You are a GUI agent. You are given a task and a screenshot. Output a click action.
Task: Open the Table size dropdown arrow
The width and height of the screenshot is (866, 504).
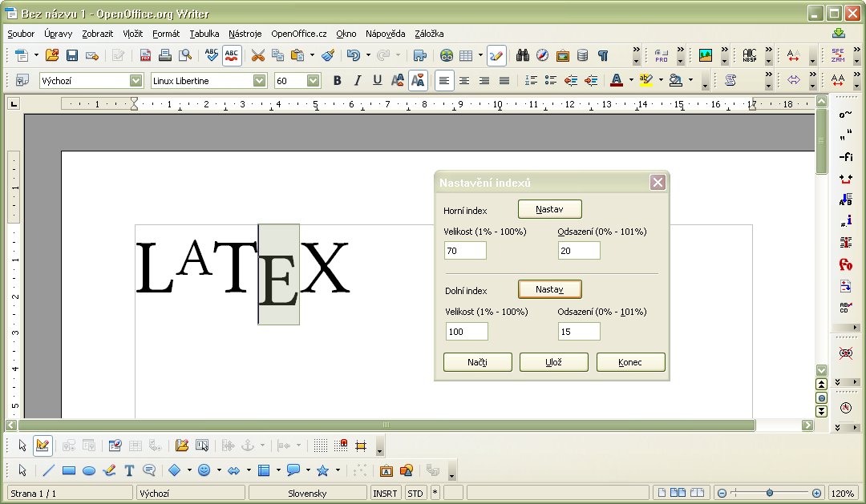click(480, 55)
